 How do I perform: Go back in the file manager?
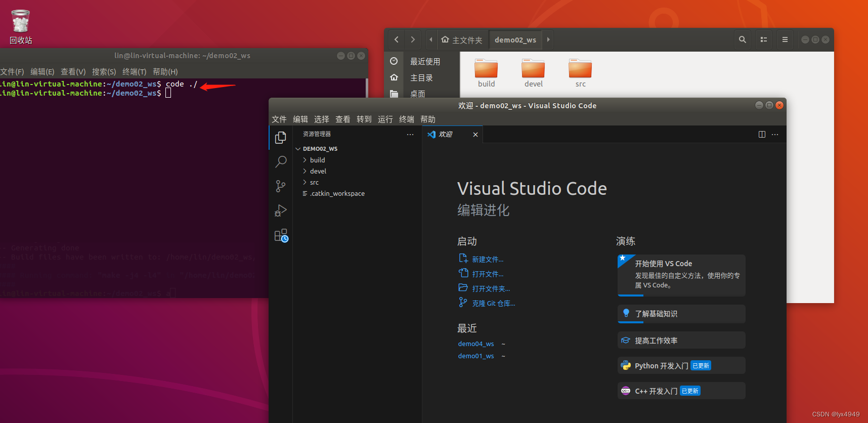(397, 39)
